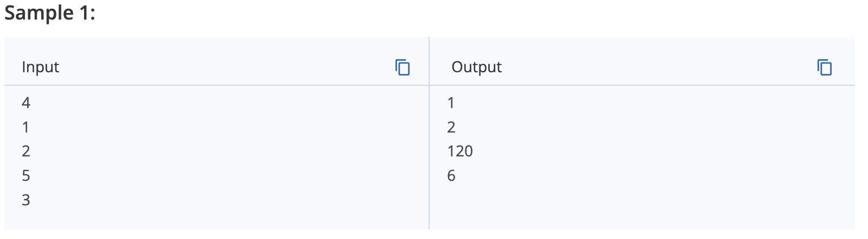Click the output value 6

(x=451, y=175)
